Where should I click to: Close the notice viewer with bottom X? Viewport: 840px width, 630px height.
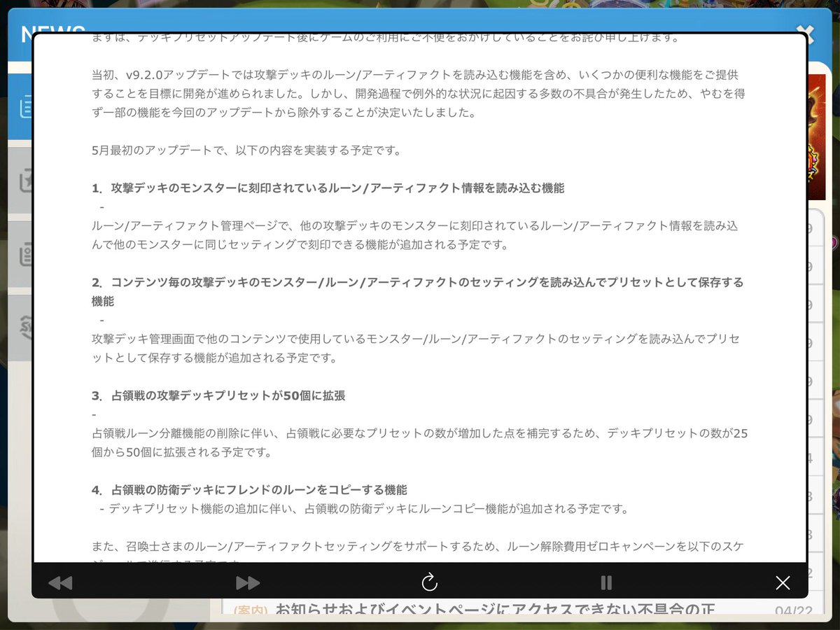[x=783, y=582]
